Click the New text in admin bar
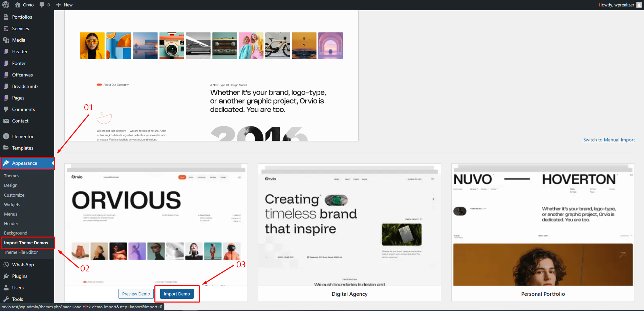Viewport: 644px width, 311px height. [x=68, y=5]
